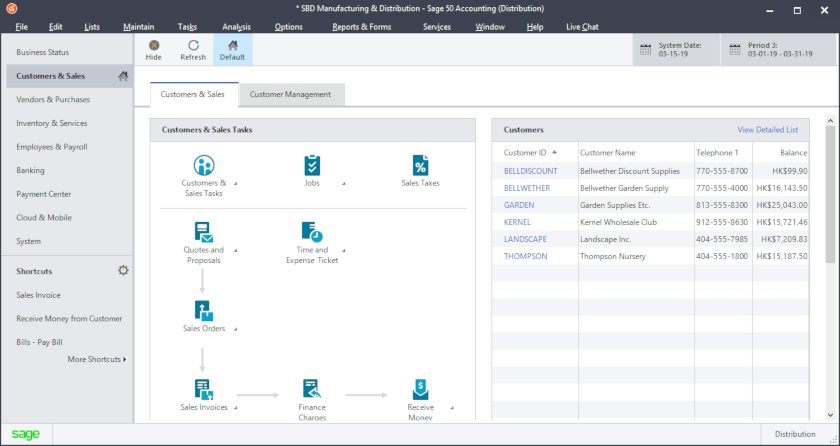
Task: Open LANDSCAPE customer link
Action: 525,239
